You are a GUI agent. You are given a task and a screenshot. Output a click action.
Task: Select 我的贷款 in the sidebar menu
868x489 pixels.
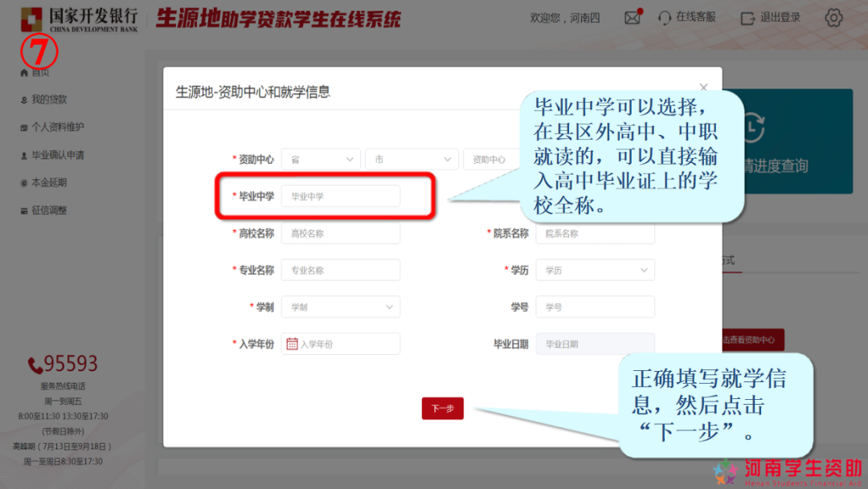pyautogui.click(x=49, y=100)
